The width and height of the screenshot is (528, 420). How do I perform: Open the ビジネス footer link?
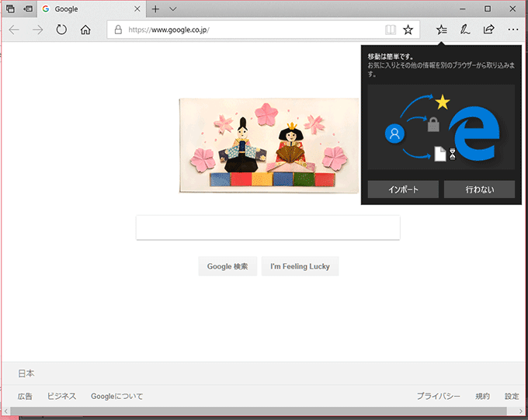click(61, 396)
